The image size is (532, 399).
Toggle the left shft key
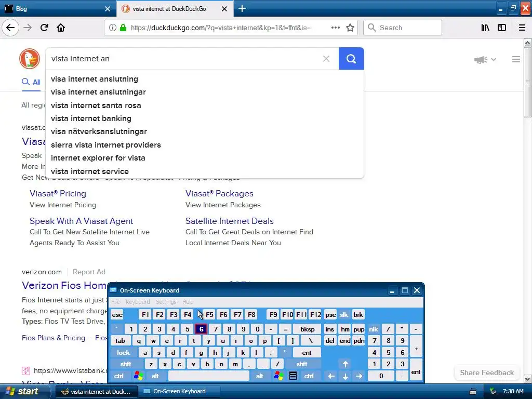click(126, 364)
